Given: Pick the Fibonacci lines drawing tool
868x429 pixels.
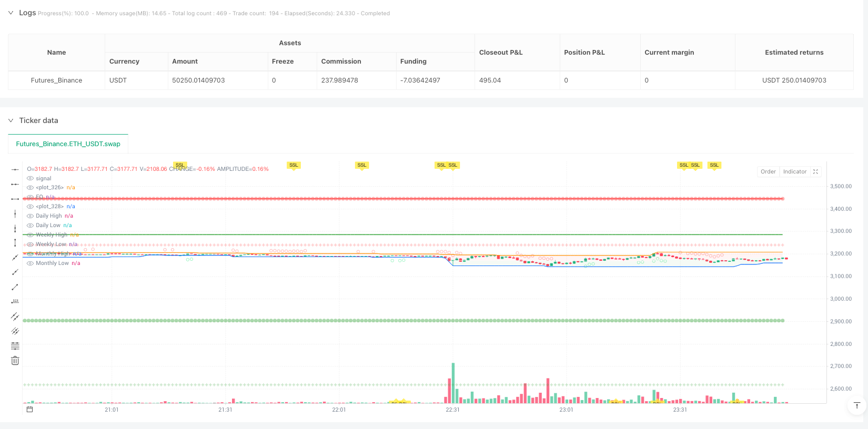Looking at the screenshot, I should click(15, 346).
